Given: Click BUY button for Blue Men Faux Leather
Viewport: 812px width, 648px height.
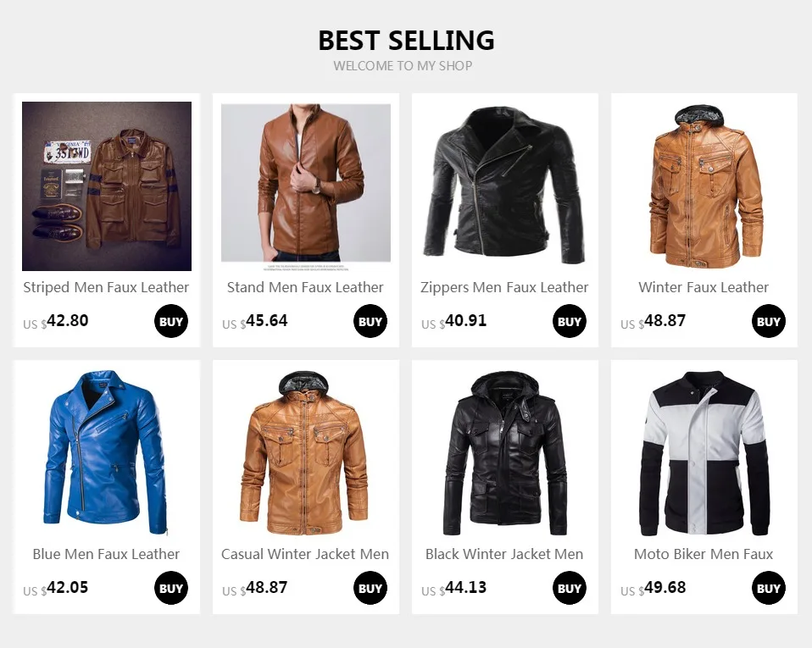Looking at the screenshot, I should coord(171,588).
